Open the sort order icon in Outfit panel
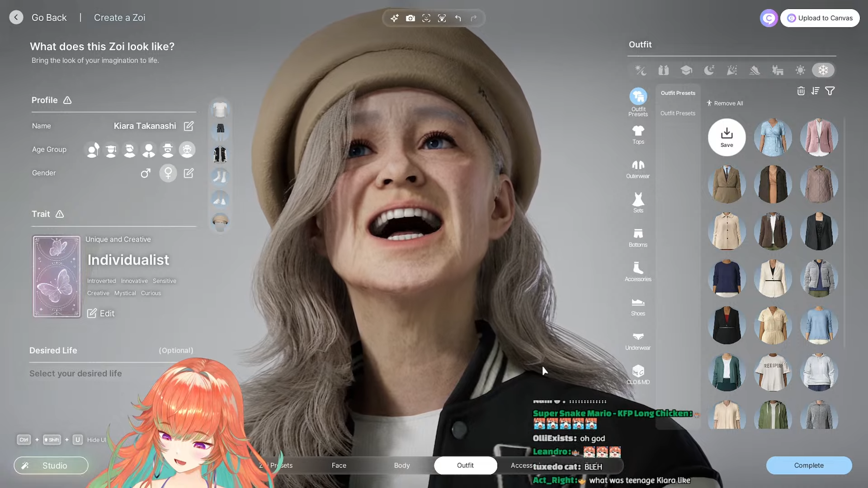 coord(815,91)
